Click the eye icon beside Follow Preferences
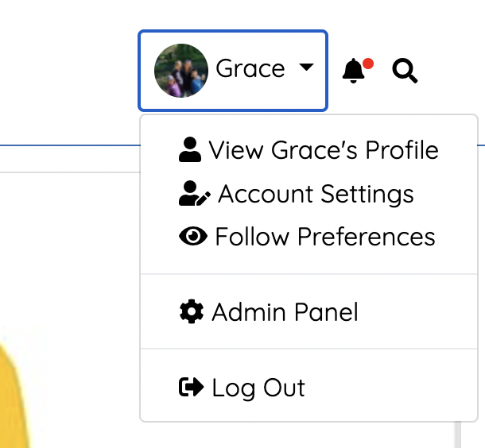 [x=193, y=237]
